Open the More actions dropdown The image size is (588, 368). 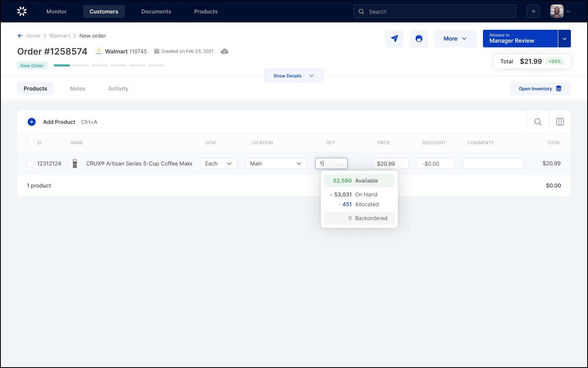455,39
